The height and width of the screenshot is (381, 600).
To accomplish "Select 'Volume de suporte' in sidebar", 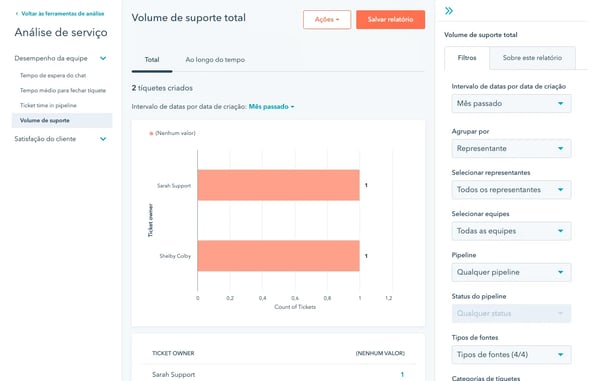I will pyautogui.click(x=62, y=120).
